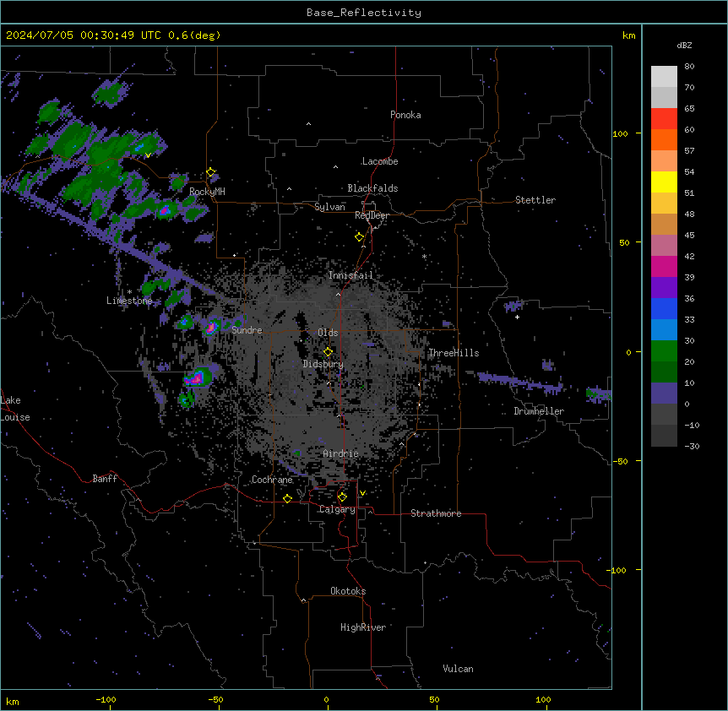
Task: Click the Vulcan label
Action: (x=459, y=669)
